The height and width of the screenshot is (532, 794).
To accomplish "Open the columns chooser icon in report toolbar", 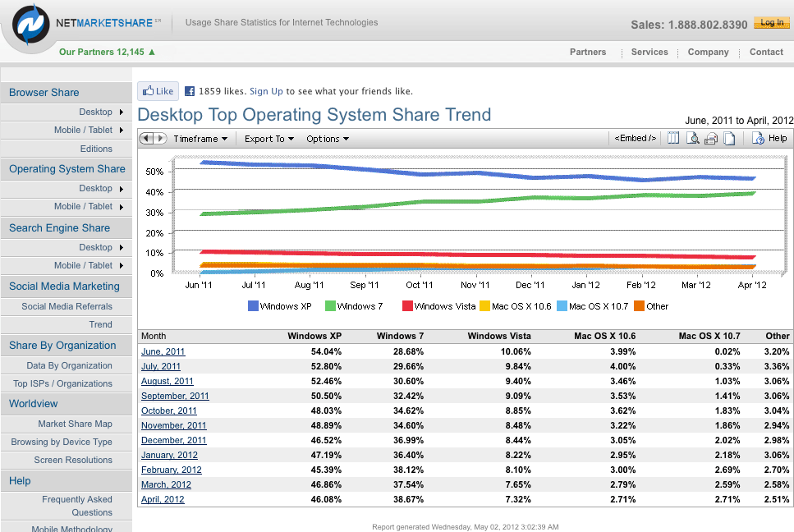I will (x=673, y=138).
